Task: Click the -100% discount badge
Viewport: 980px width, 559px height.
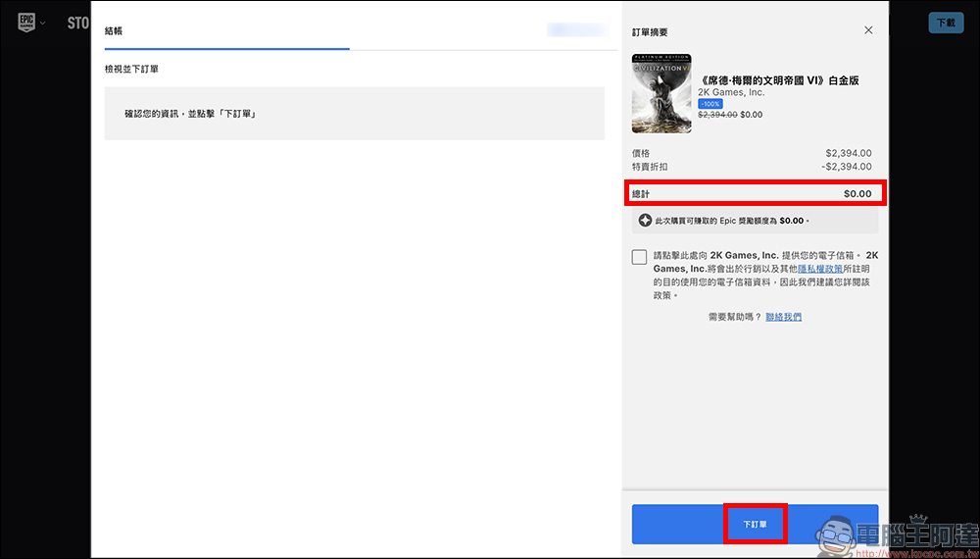Action: (x=710, y=104)
